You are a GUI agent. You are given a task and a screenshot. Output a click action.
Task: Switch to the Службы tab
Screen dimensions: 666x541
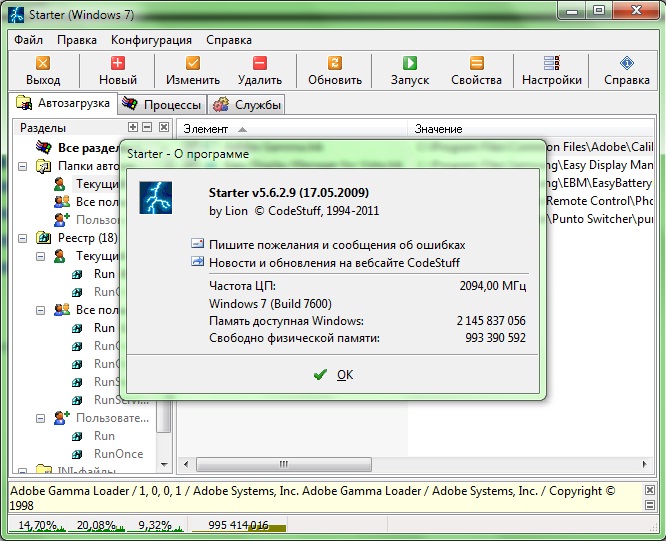(x=246, y=104)
